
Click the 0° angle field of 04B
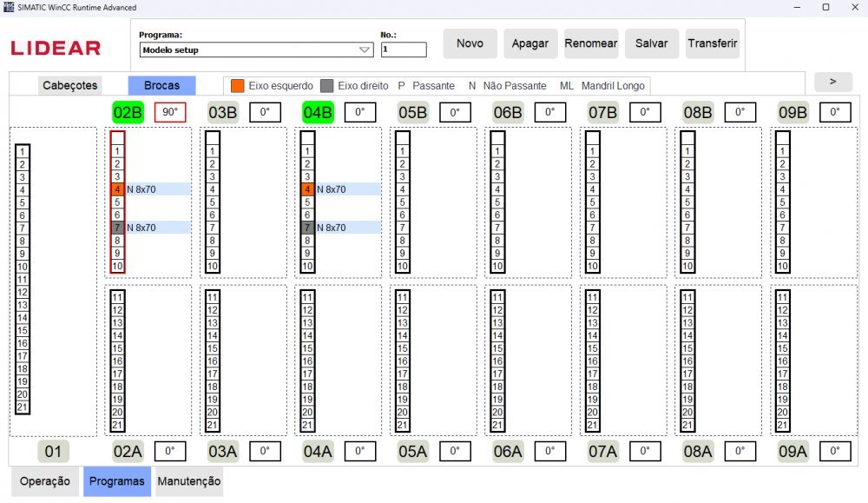tap(360, 112)
